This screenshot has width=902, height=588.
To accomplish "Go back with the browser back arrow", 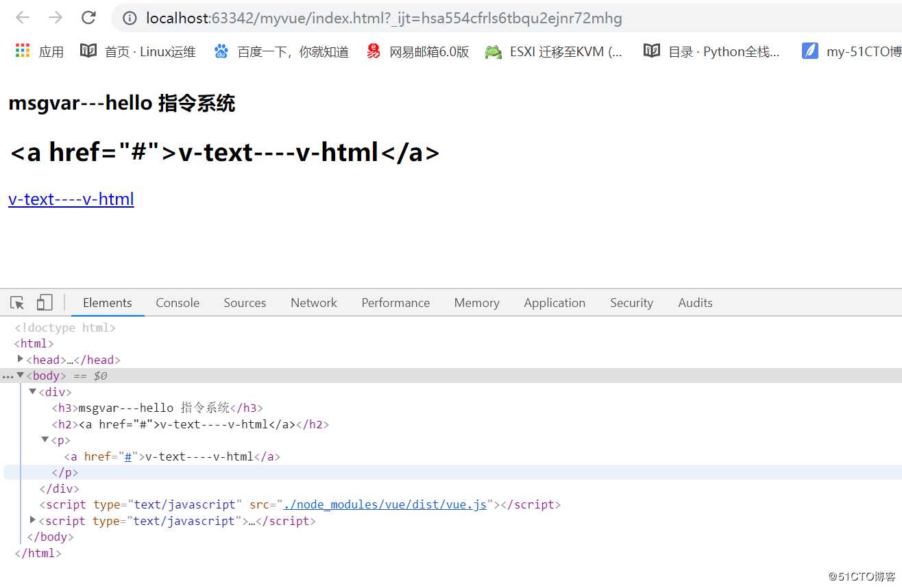I will (23, 18).
